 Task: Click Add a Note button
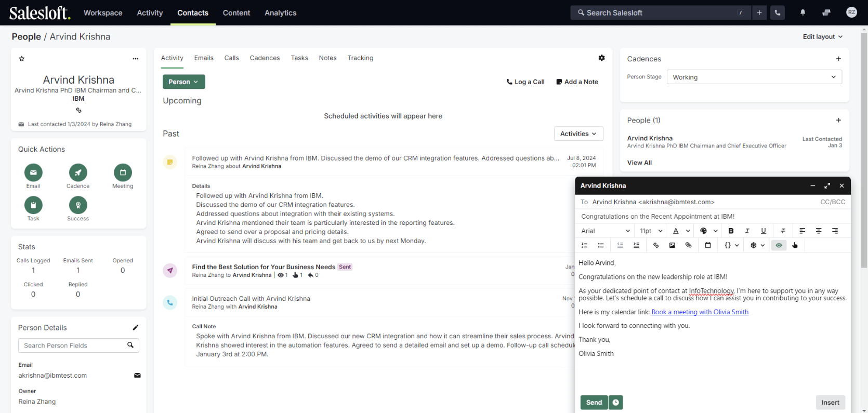pos(577,82)
